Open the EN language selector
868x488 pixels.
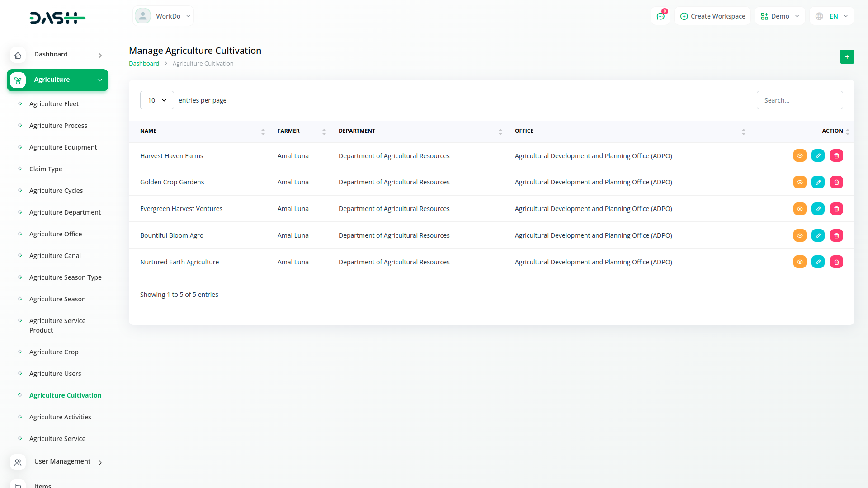832,16
